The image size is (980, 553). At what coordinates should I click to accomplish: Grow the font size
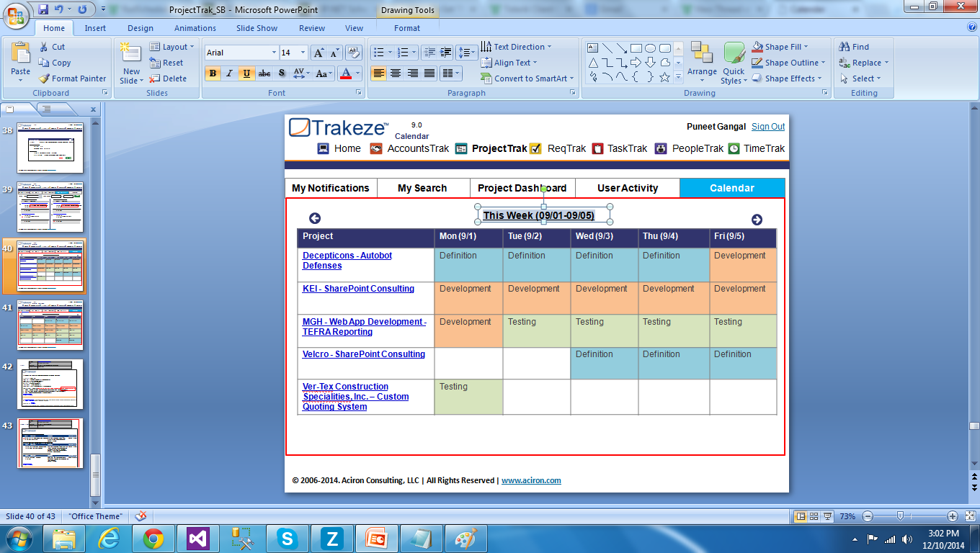pyautogui.click(x=318, y=53)
